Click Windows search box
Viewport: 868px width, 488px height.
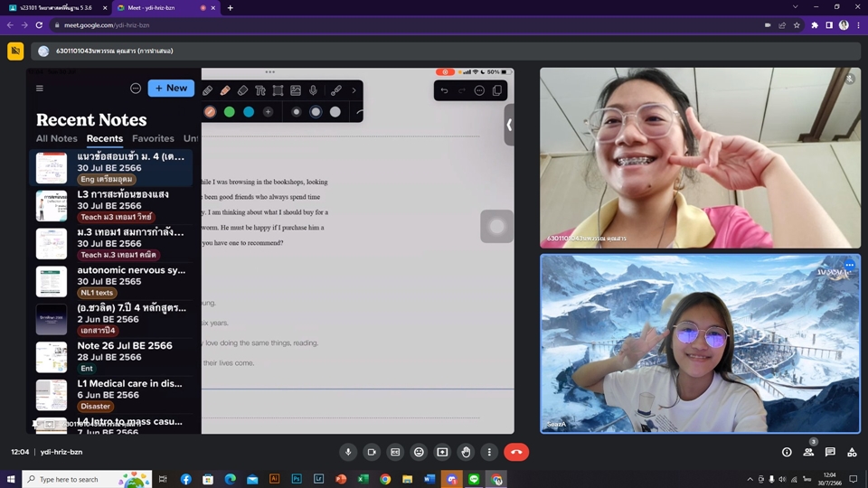tap(87, 479)
